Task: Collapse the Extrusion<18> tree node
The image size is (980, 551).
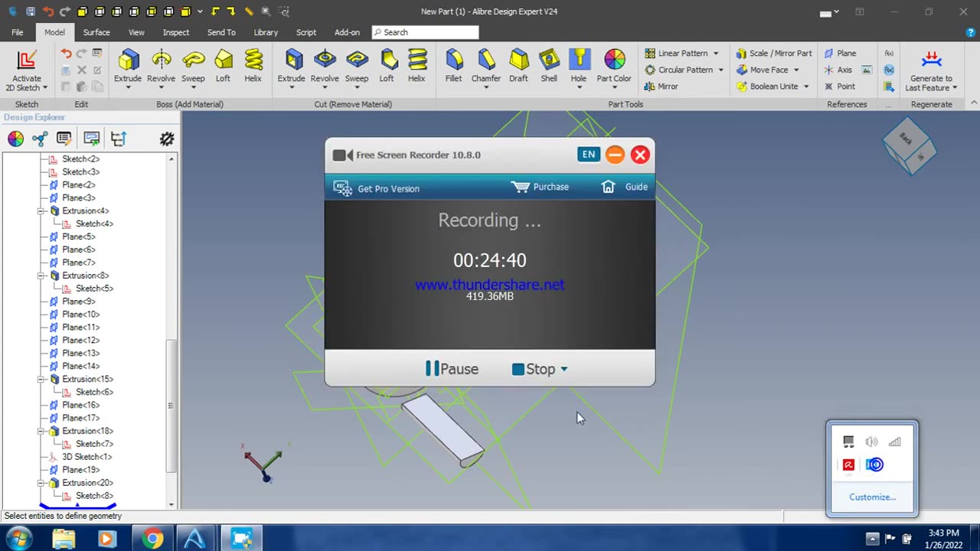Action: click(x=41, y=431)
